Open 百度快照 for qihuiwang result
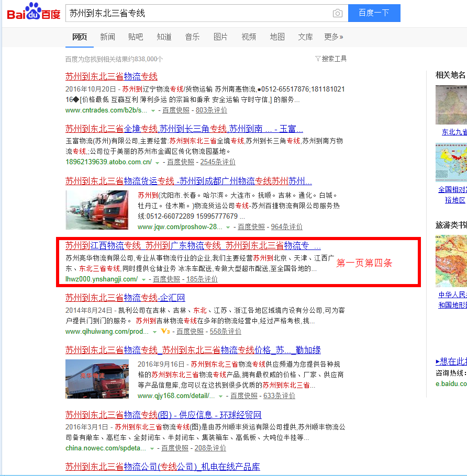This screenshot has height=476, width=467. (190, 332)
